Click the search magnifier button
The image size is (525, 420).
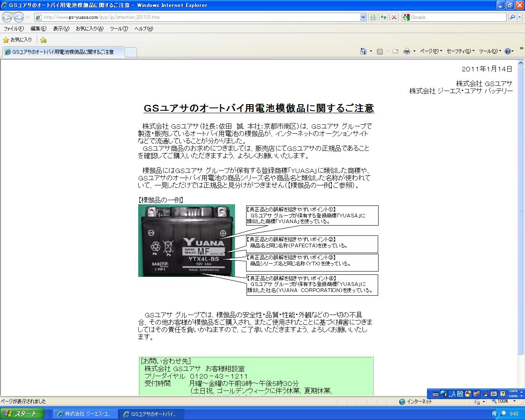512,17
